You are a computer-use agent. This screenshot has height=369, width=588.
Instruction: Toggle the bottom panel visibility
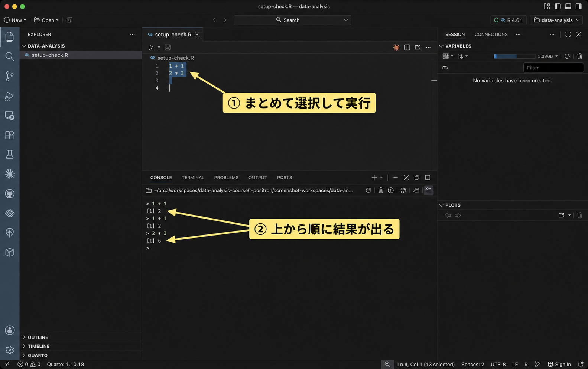568,6
